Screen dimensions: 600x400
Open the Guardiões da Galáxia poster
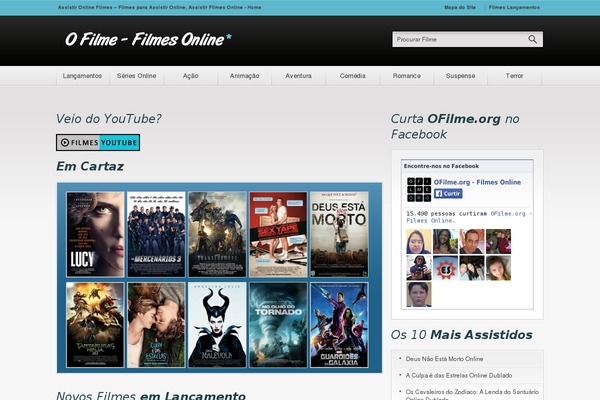(x=339, y=325)
